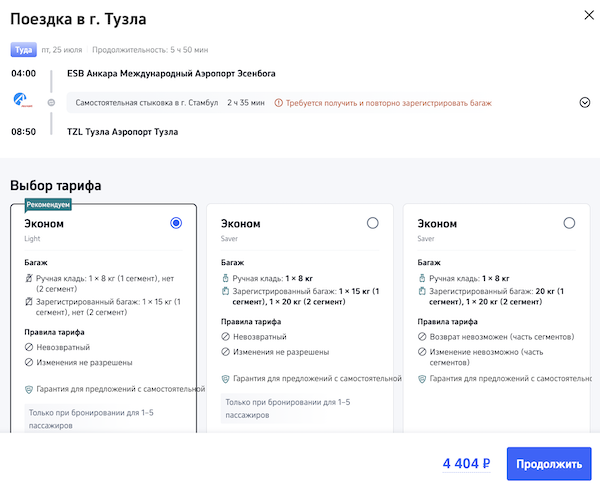Click guarantee shield icon in middle Saver card
The image size is (600, 487).
226,378
